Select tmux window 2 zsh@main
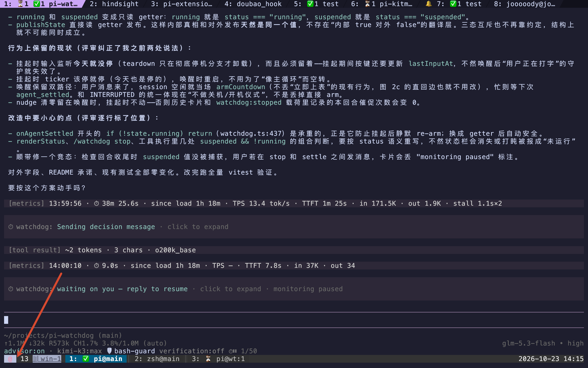The height and width of the screenshot is (368, 588). point(157,359)
